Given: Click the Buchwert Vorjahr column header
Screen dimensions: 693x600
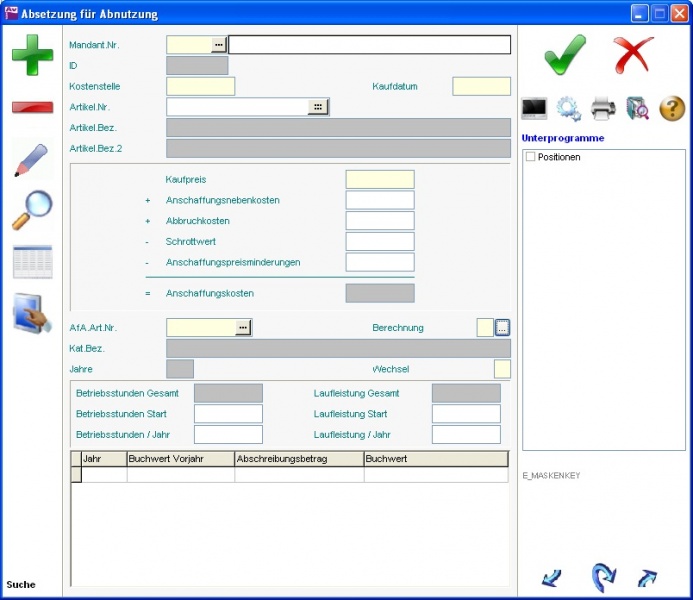Looking at the screenshot, I should point(180,459).
